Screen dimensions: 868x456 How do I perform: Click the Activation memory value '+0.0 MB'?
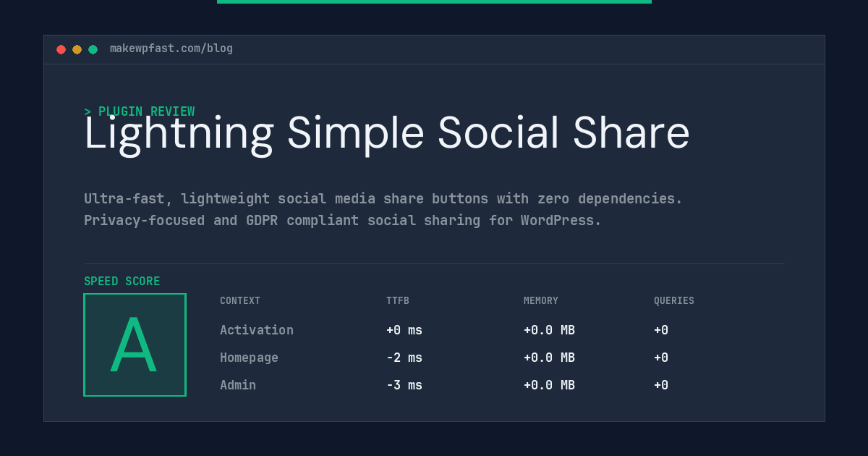549,330
